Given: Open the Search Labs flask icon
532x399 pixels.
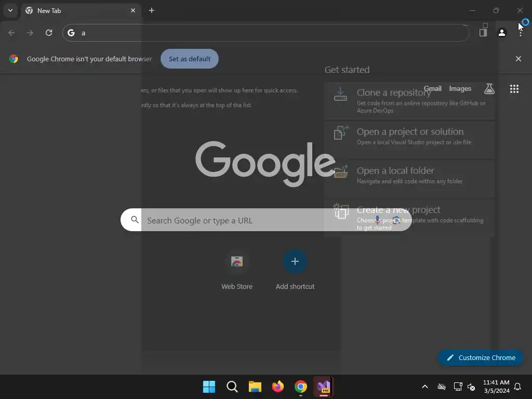Looking at the screenshot, I should pos(489,88).
